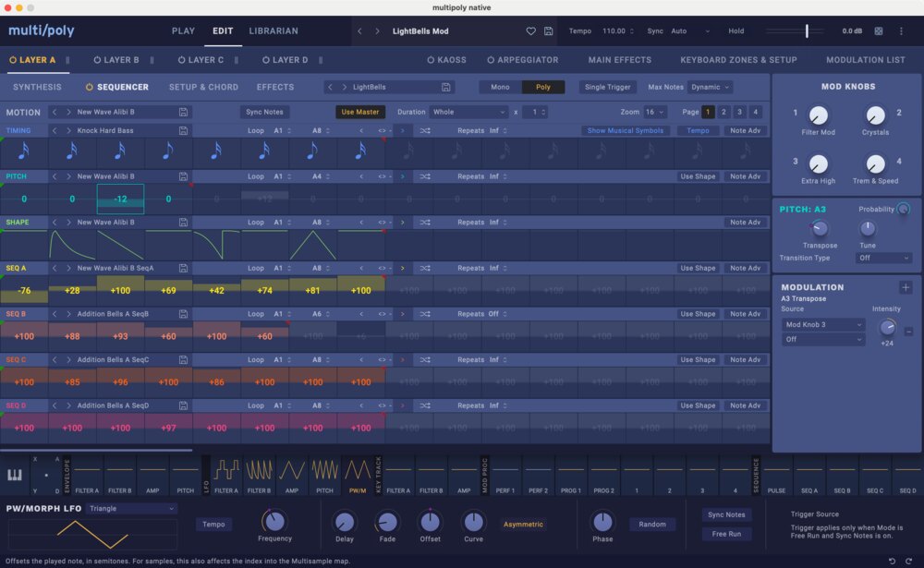Favorite the LightBells Mod preset via heart icon
This screenshot has width=924, height=568.
pos(531,30)
